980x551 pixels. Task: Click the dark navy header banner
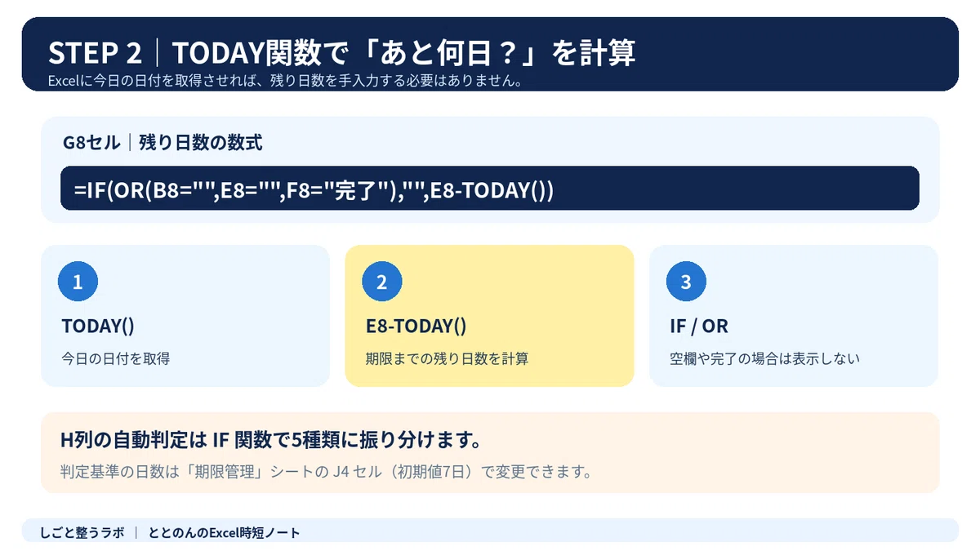(x=490, y=54)
